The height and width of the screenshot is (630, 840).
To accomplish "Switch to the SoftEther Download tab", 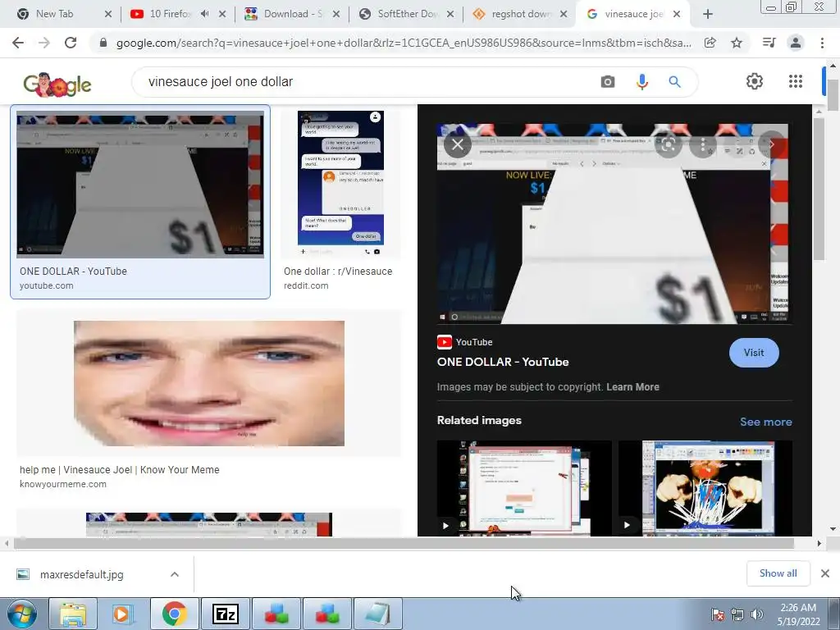I will [x=407, y=14].
